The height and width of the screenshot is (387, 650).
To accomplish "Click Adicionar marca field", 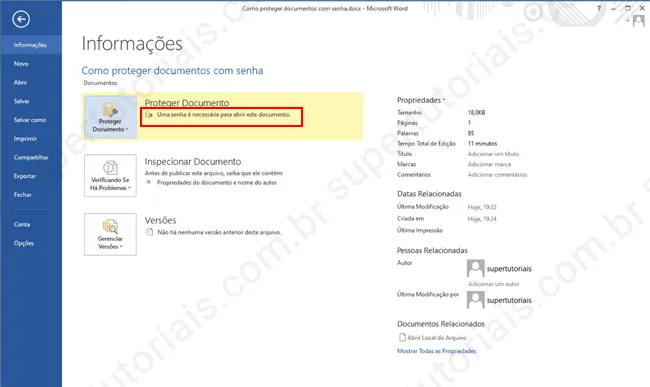I will point(489,164).
